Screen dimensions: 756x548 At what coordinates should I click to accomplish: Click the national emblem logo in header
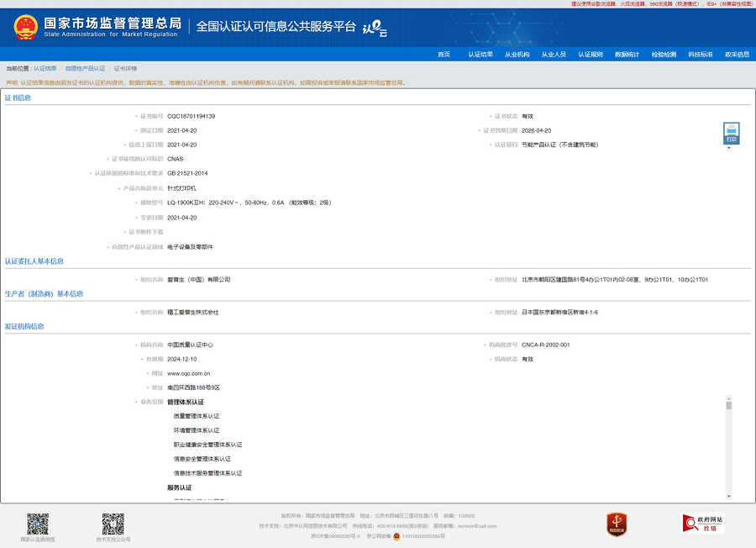(x=26, y=27)
